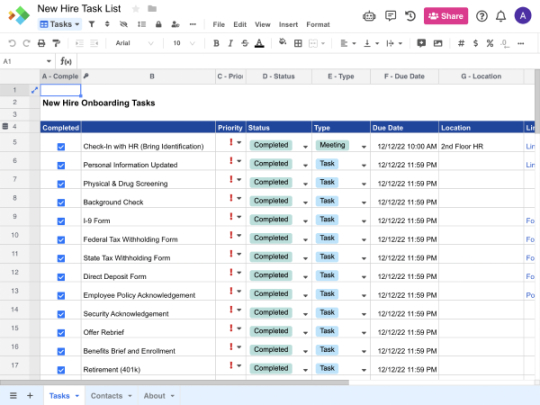The image size is (540, 405).
Task: Open the text color tool
Action: pos(259,43)
